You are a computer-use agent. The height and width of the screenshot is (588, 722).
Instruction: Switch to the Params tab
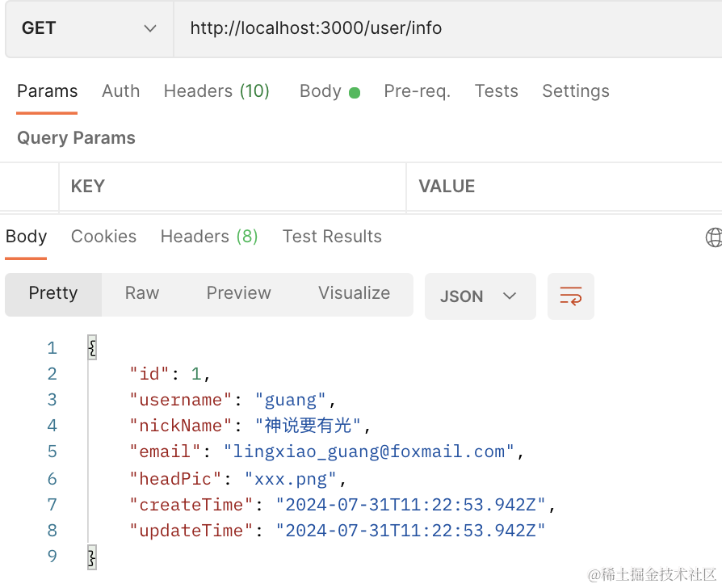(x=48, y=91)
